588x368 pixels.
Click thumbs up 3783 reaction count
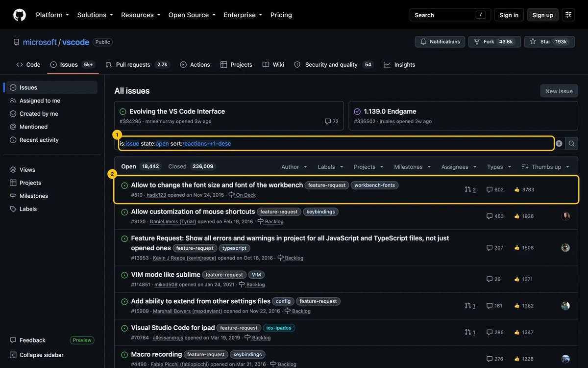click(x=524, y=189)
